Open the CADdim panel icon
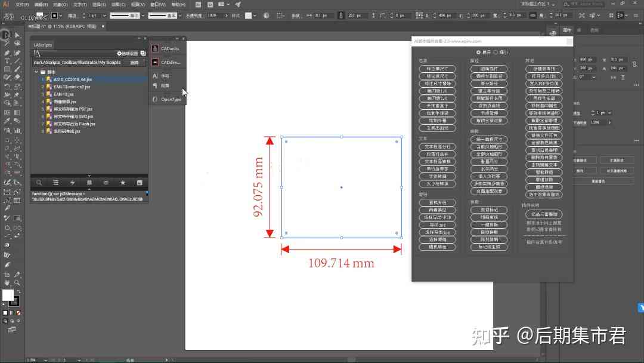The width and height of the screenshot is (644, 363). [155, 62]
